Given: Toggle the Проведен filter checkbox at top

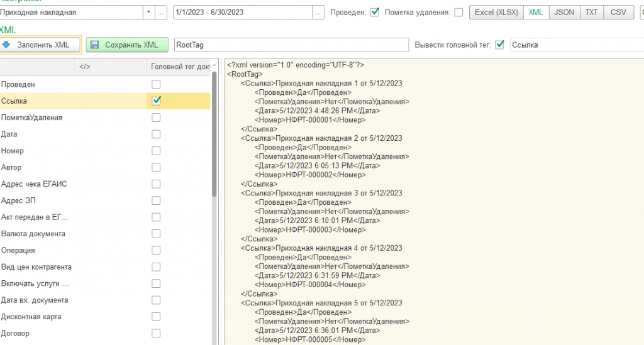Looking at the screenshot, I should [x=375, y=12].
